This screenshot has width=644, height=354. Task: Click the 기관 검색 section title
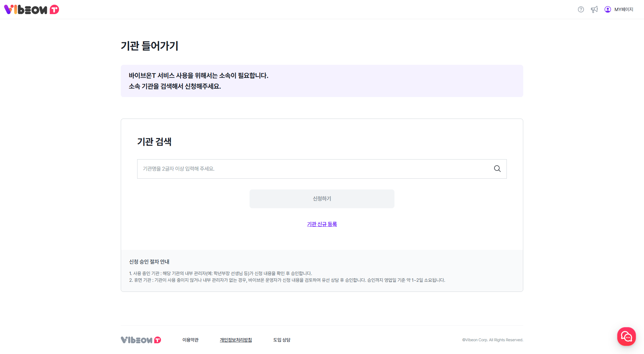pyautogui.click(x=154, y=142)
